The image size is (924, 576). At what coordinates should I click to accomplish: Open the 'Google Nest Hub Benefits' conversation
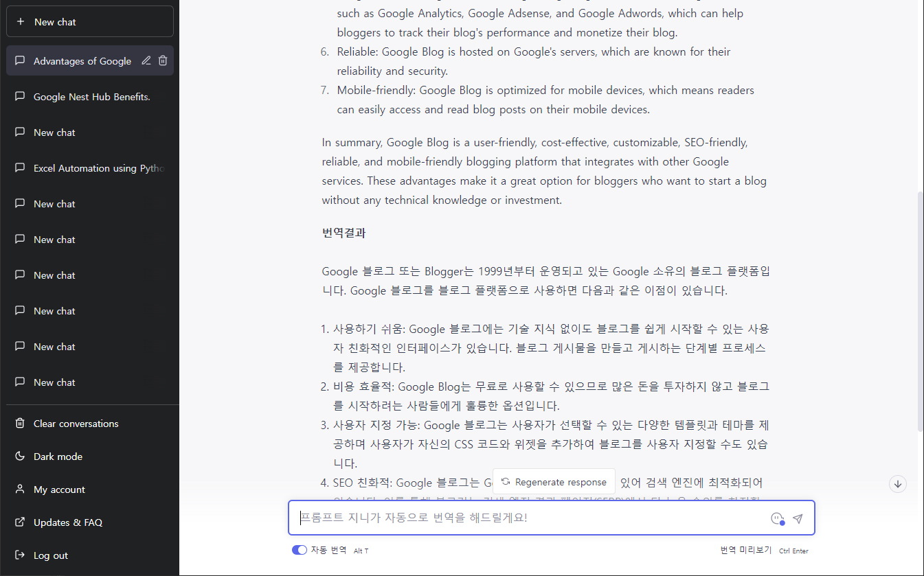pos(91,96)
